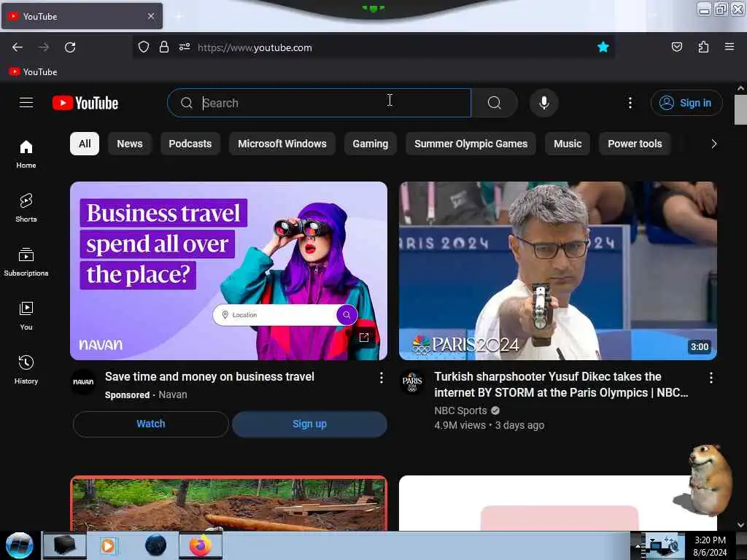This screenshot has height=560, width=747.
Task: Open YouTube settings three-dot menu
Action: (x=630, y=103)
